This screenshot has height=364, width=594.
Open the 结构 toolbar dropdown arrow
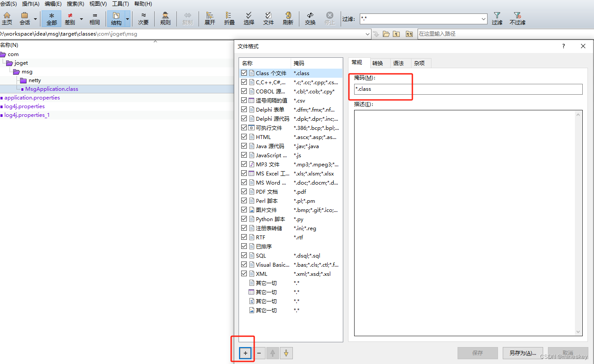coord(127,19)
